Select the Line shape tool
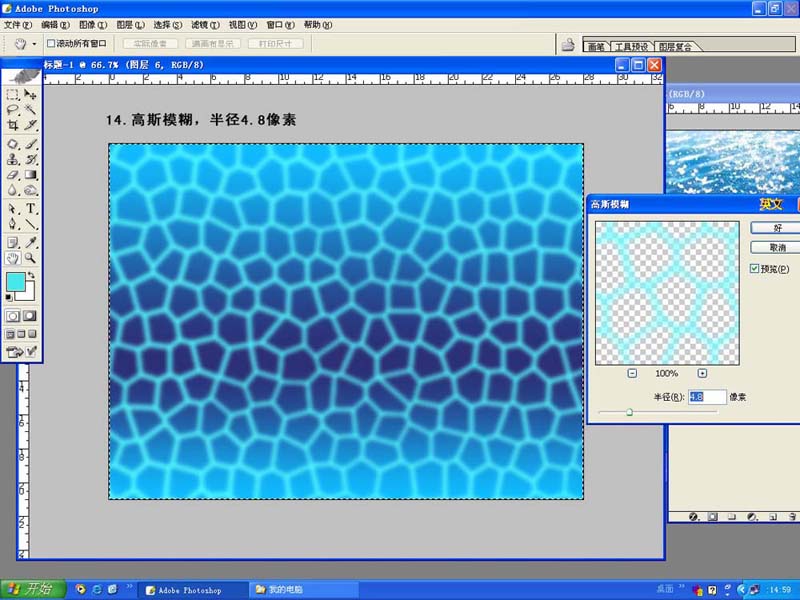 click(x=30, y=224)
